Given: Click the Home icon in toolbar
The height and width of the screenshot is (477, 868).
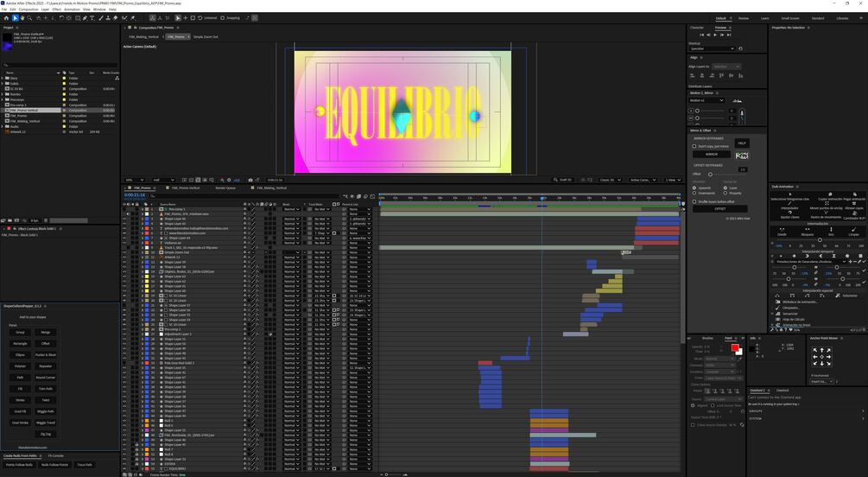Looking at the screenshot, I should coord(7,18).
